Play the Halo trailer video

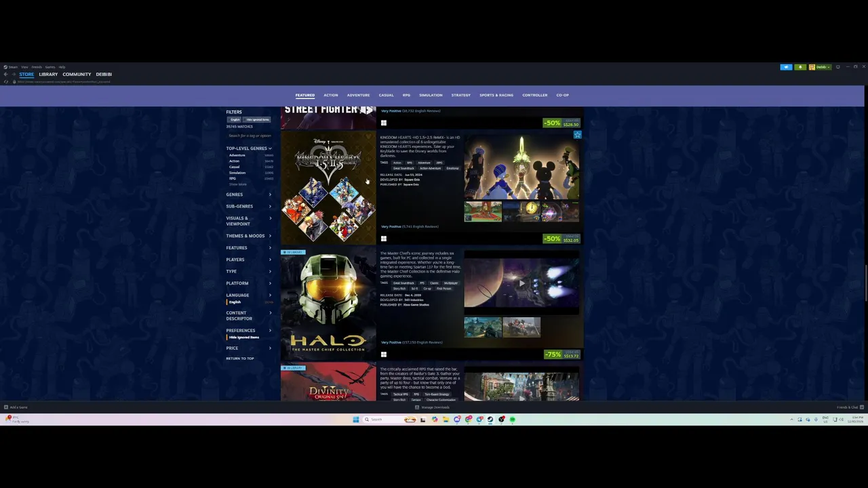pos(521,283)
